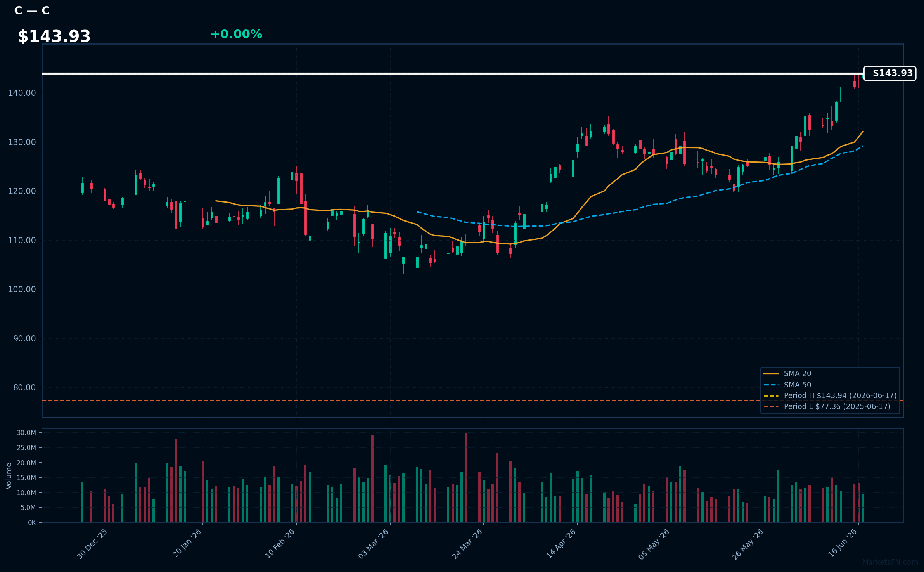This screenshot has width=924, height=572.
Task: Click the 10.0M volume axis label
Action: (x=26, y=493)
